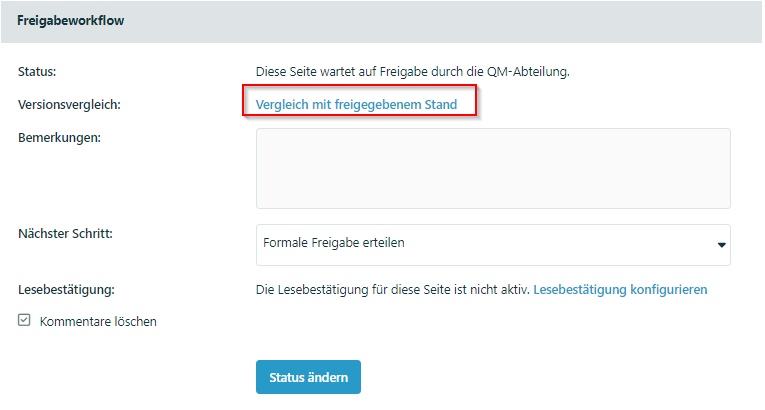Click the text saying Lesebestätigung ist nicht aktiv
The image size is (765, 410).
click(x=393, y=289)
